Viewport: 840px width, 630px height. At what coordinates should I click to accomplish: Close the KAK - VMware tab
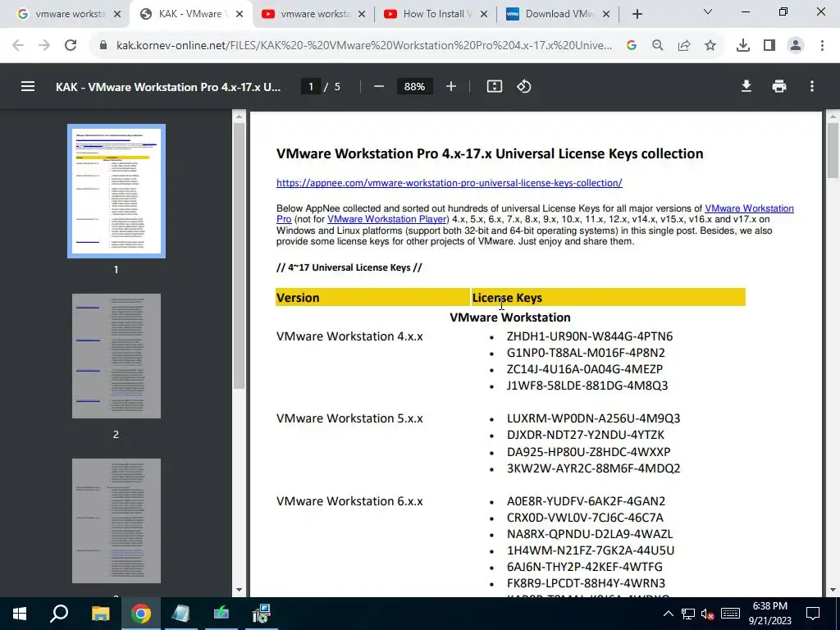pyautogui.click(x=240, y=15)
